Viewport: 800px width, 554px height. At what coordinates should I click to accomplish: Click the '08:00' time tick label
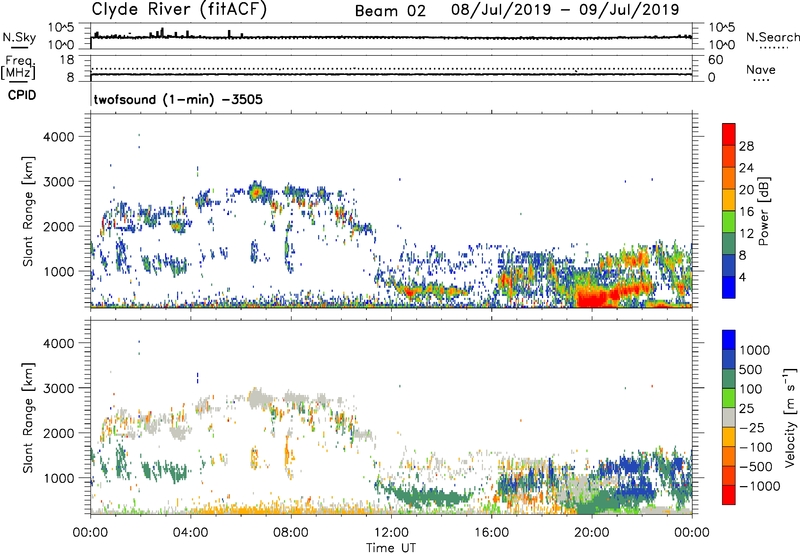tap(290, 533)
